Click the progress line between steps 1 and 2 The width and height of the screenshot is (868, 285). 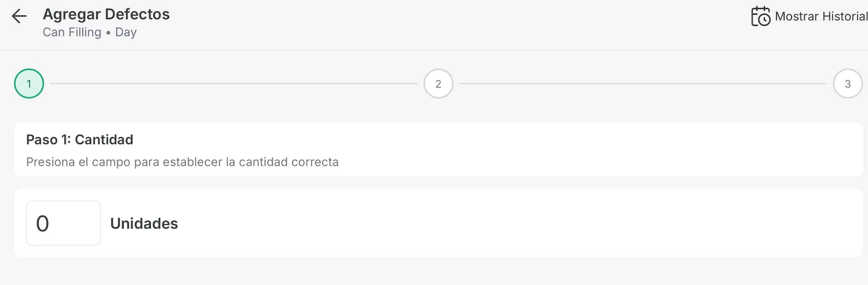coord(234,84)
